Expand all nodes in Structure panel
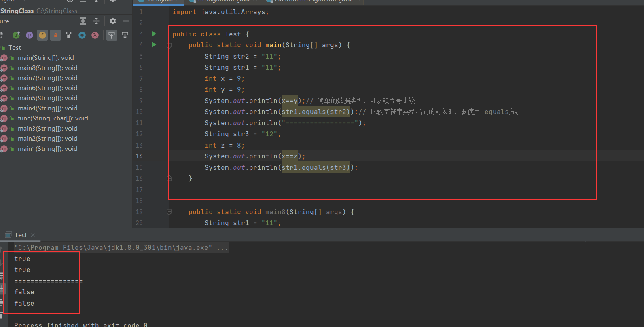Viewport: 644px width, 327px height. click(83, 21)
